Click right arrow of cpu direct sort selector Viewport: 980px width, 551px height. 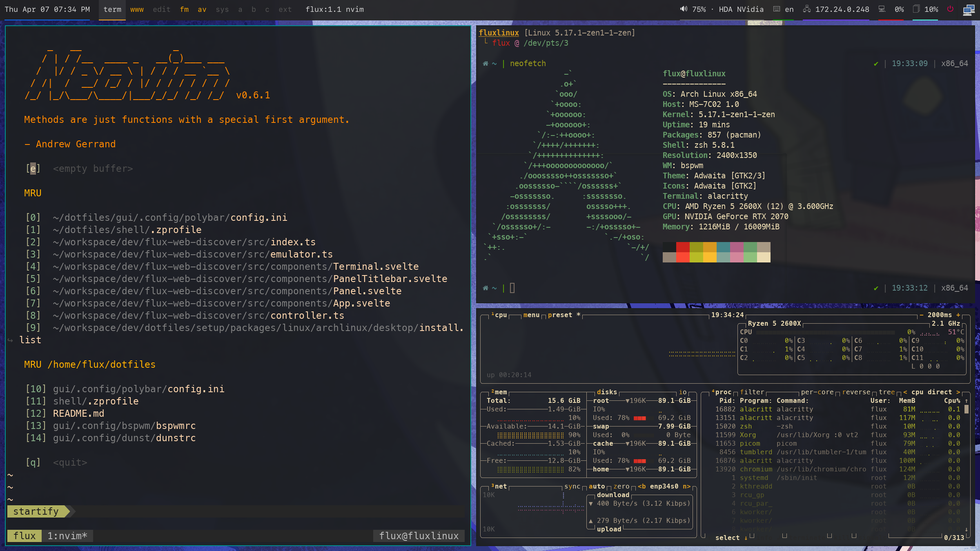[958, 392]
